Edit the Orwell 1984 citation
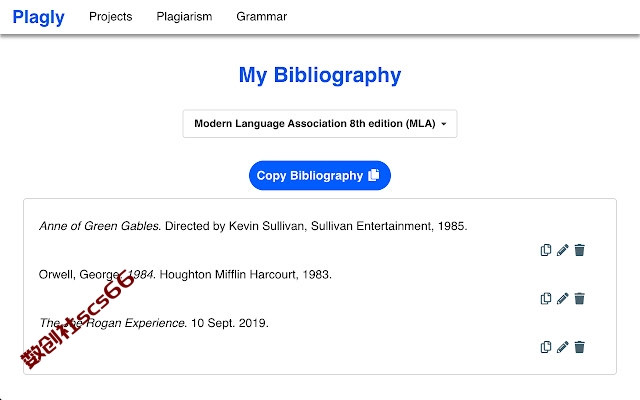 coord(562,298)
